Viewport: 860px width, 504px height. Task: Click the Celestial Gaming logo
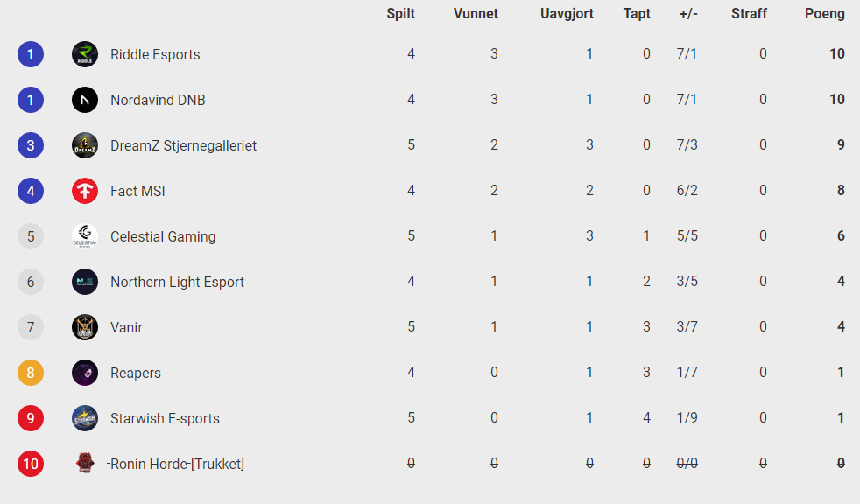tap(85, 236)
